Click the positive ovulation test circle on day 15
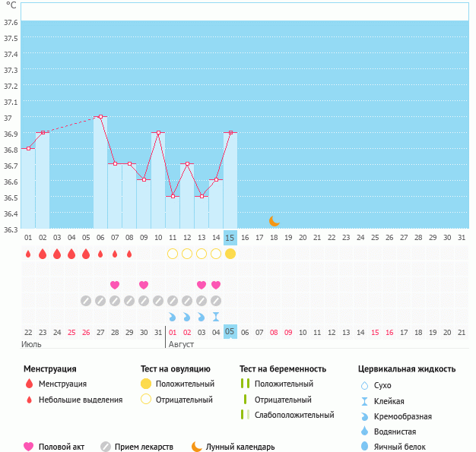 coord(230,254)
